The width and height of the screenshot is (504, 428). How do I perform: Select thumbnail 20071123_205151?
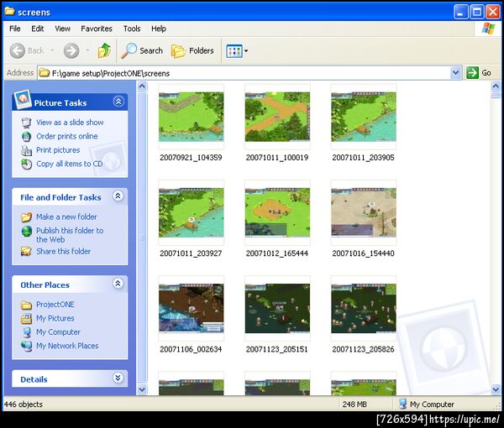[277, 308]
